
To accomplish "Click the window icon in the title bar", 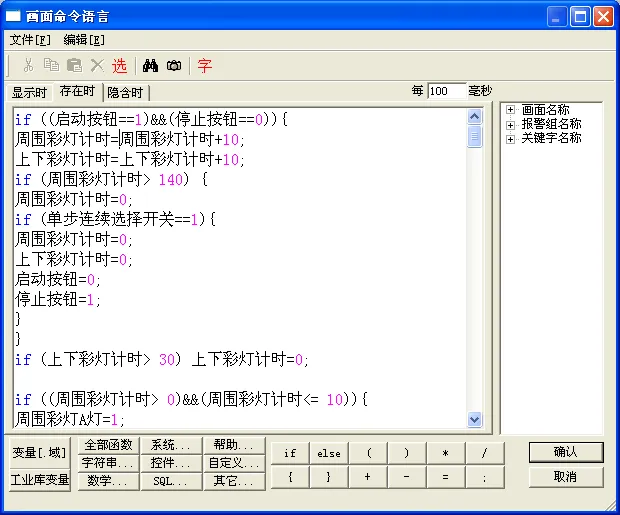I will 13,16.
